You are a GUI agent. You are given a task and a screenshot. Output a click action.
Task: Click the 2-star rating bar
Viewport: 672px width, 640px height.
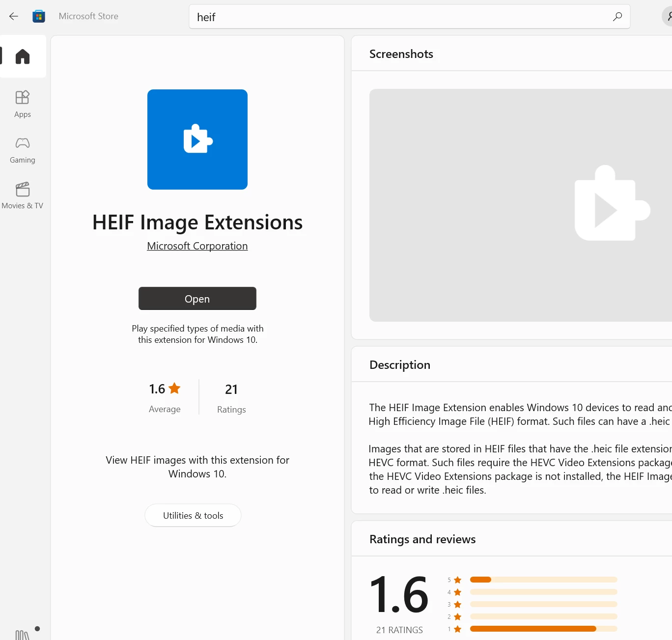(x=543, y=616)
